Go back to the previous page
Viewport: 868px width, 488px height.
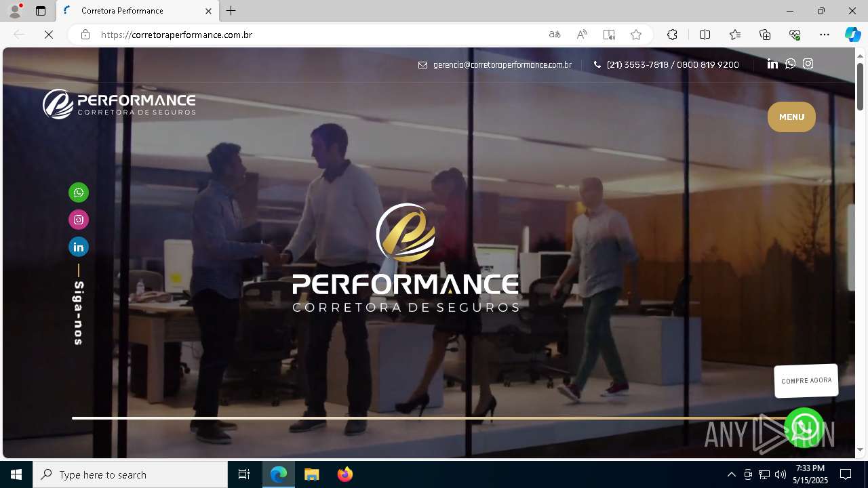(x=19, y=35)
